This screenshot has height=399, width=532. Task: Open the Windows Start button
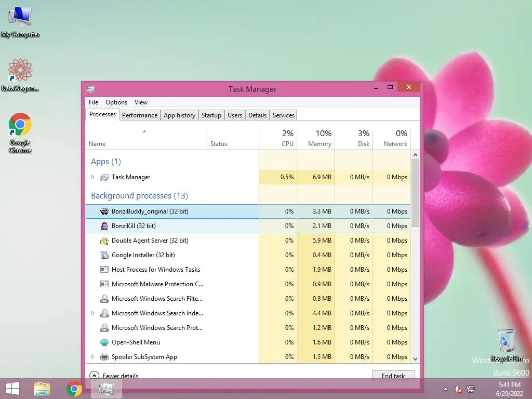click(12, 389)
